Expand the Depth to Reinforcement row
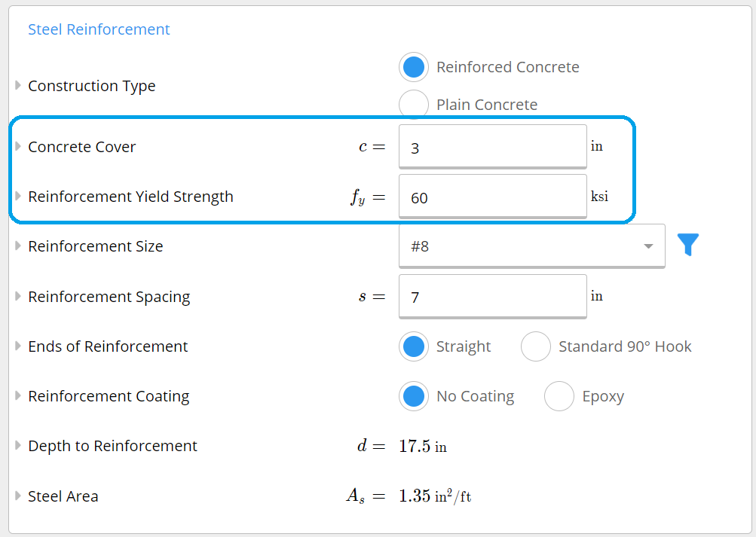This screenshot has height=537, width=756. point(17,446)
